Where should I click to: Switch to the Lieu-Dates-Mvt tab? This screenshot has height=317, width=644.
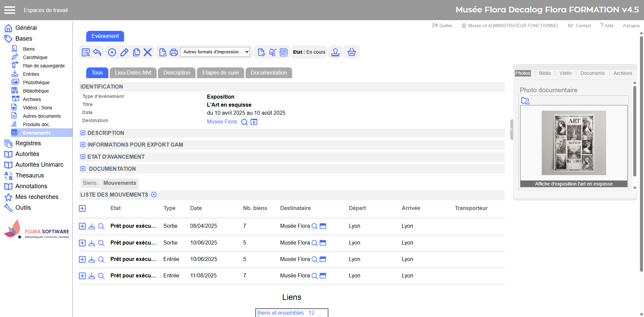[133, 73]
